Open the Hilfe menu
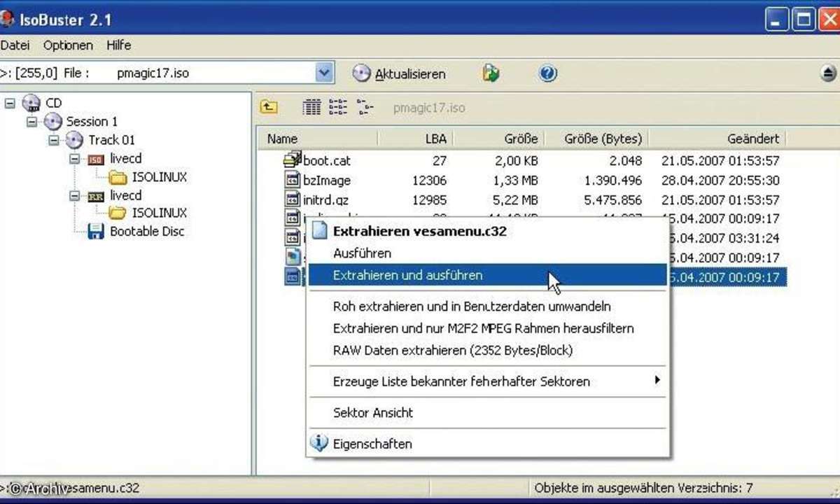840x504 pixels. click(x=119, y=45)
